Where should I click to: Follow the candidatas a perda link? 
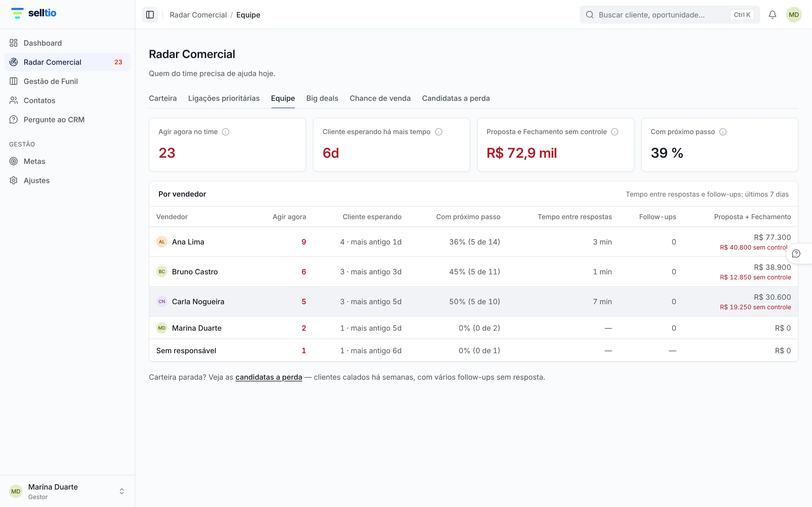269,377
